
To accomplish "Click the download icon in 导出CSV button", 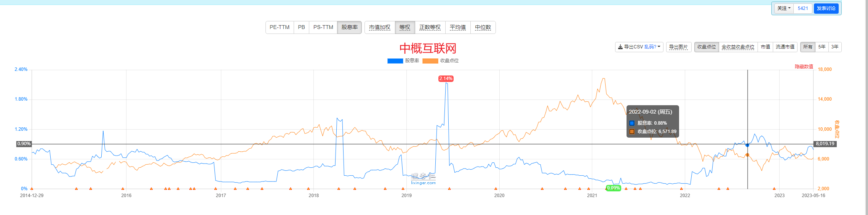I will [x=620, y=47].
